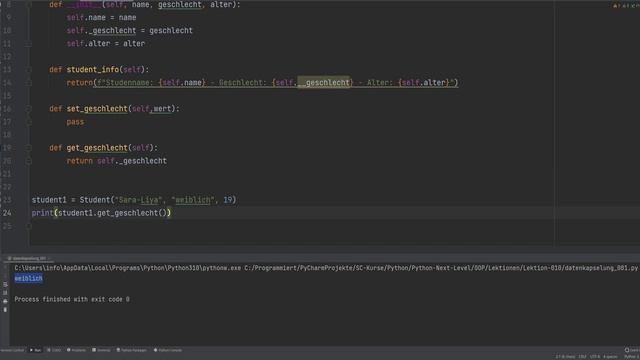Change the UTF-8 file encoding setting
This screenshot has height=360, width=640.
pyautogui.click(x=595, y=357)
